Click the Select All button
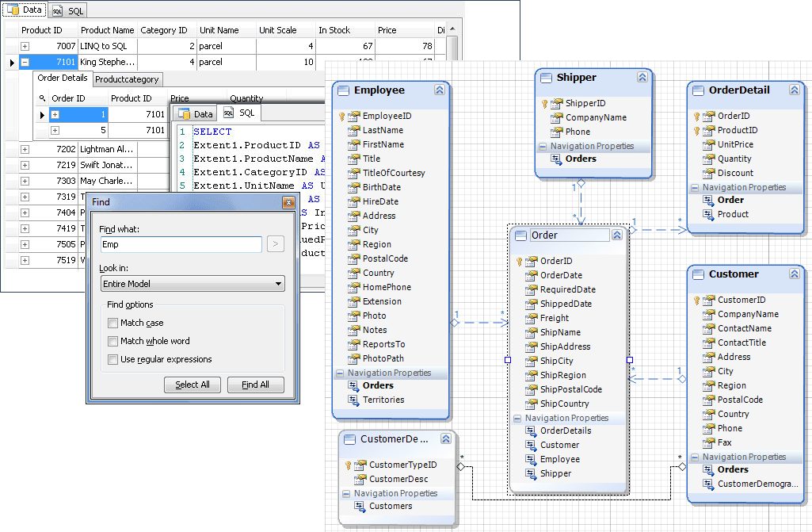The height and width of the screenshot is (532, 812). [x=193, y=385]
